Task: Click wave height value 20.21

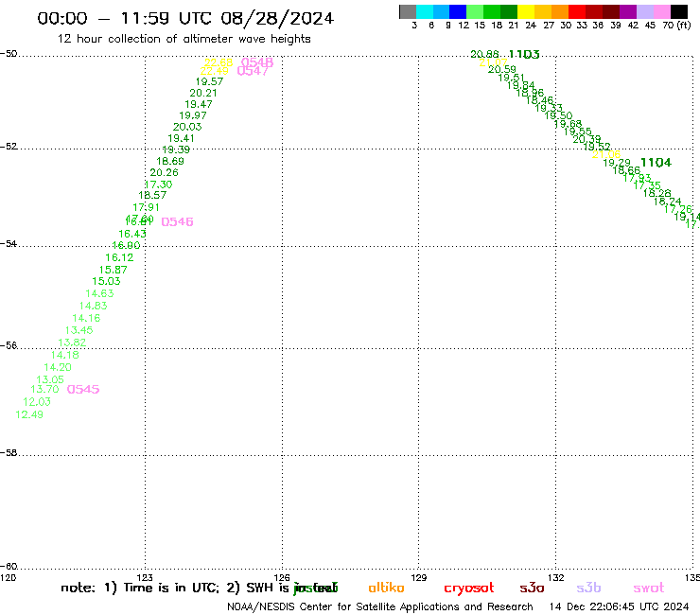Action: point(203,93)
